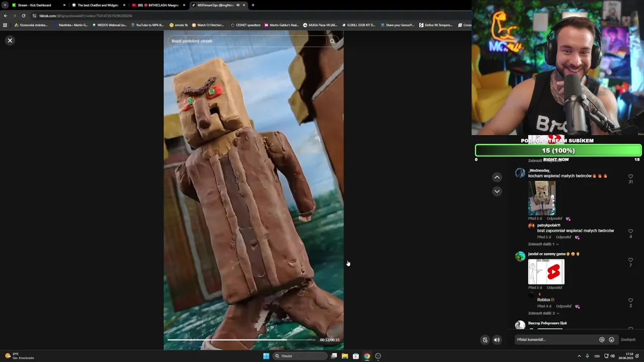The width and height of the screenshot is (644, 362).
Task: Click the tiktok.com address bar URL
Action: [86, 16]
